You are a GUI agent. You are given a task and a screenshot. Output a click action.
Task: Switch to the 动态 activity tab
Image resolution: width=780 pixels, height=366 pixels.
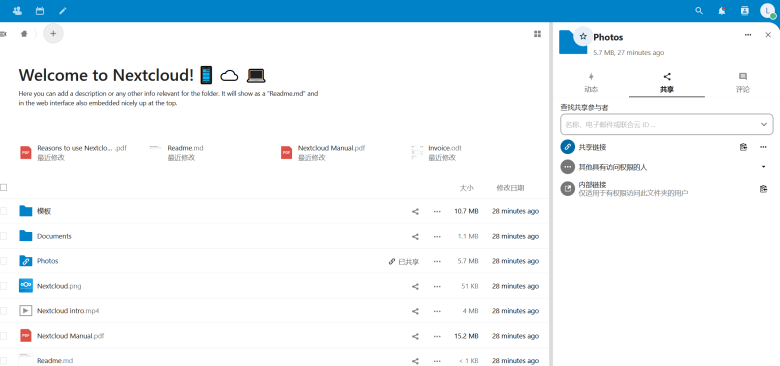click(591, 83)
